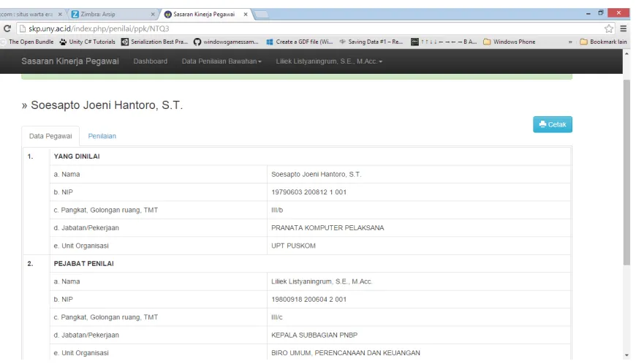Open the Windows Phone bookmark folder
This screenshot has width=636, height=364.
[510, 42]
